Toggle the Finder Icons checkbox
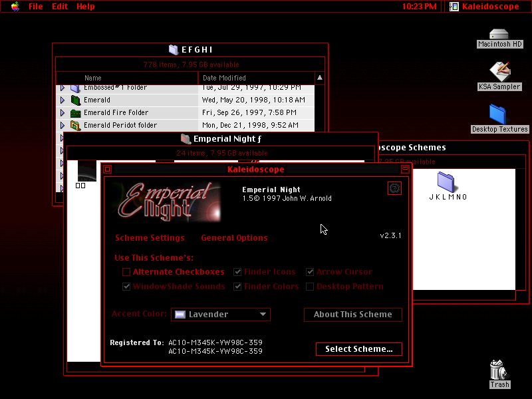532x399 pixels. click(x=237, y=272)
